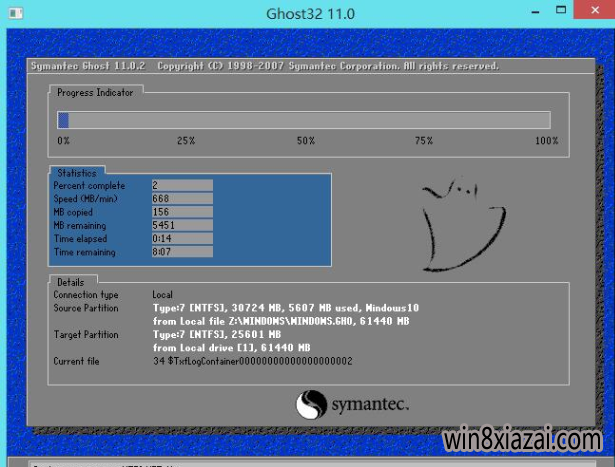Image resolution: width=615 pixels, height=467 pixels.
Task: Click the from Local drive [1] line
Action: point(232,348)
